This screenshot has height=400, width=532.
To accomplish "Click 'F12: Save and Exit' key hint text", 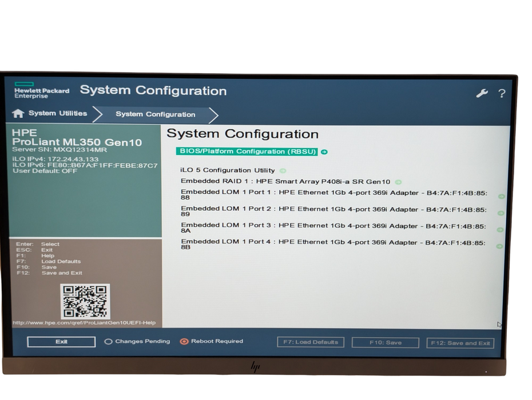I will 49,273.
